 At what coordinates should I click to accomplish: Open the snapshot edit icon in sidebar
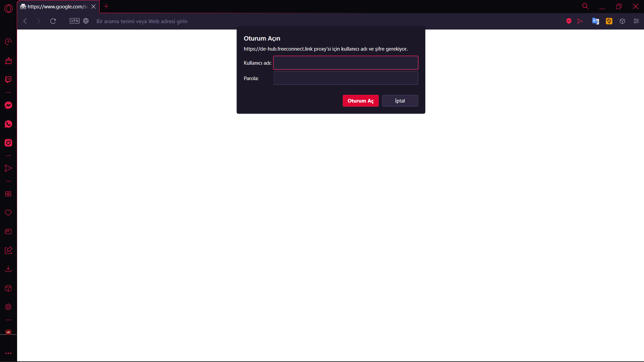point(8,250)
